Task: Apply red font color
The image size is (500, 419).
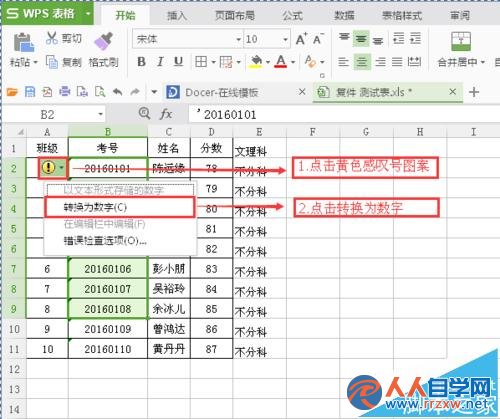Action: (281, 62)
